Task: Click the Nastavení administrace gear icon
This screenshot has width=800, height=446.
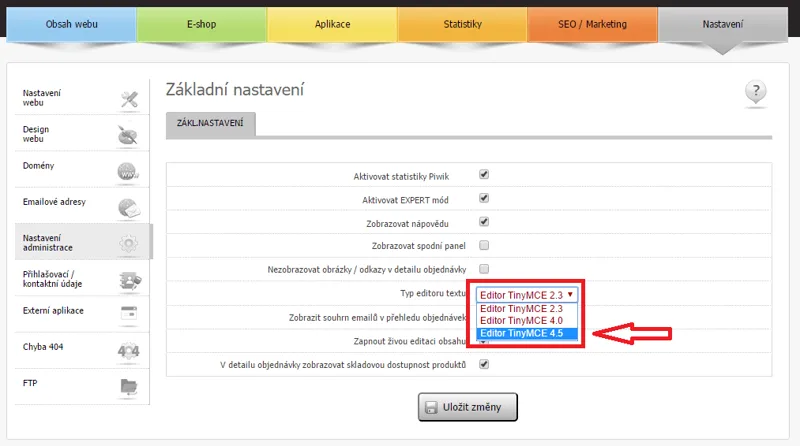Action: coord(129,243)
